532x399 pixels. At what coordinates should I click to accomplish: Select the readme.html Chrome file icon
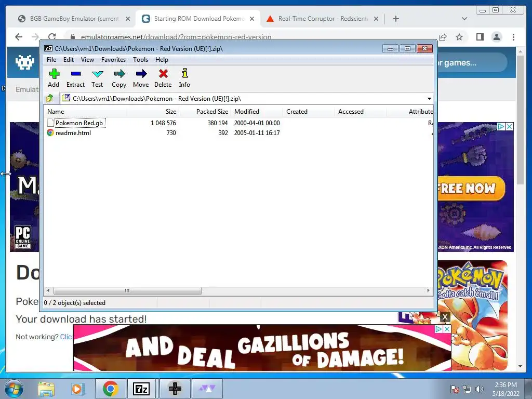coord(50,132)
